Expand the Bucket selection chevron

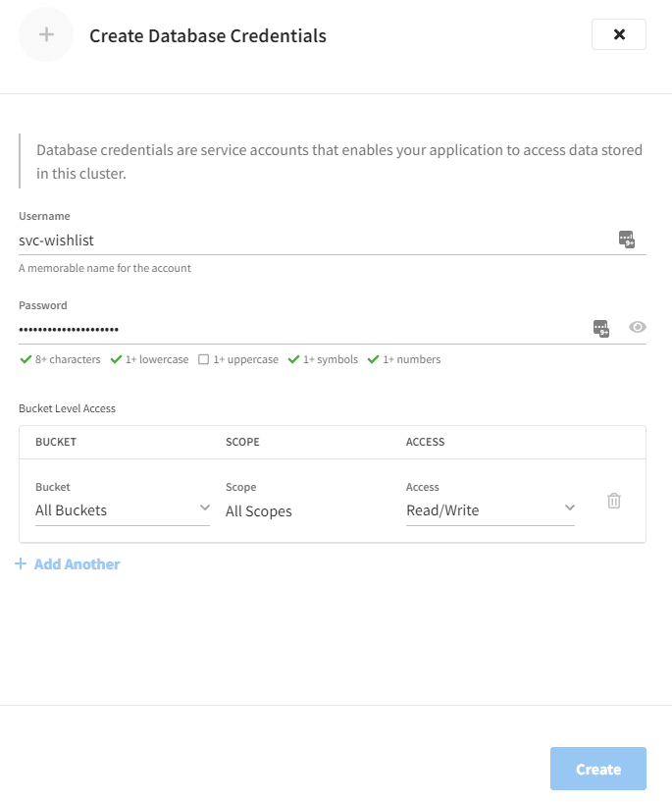point(206,508)
